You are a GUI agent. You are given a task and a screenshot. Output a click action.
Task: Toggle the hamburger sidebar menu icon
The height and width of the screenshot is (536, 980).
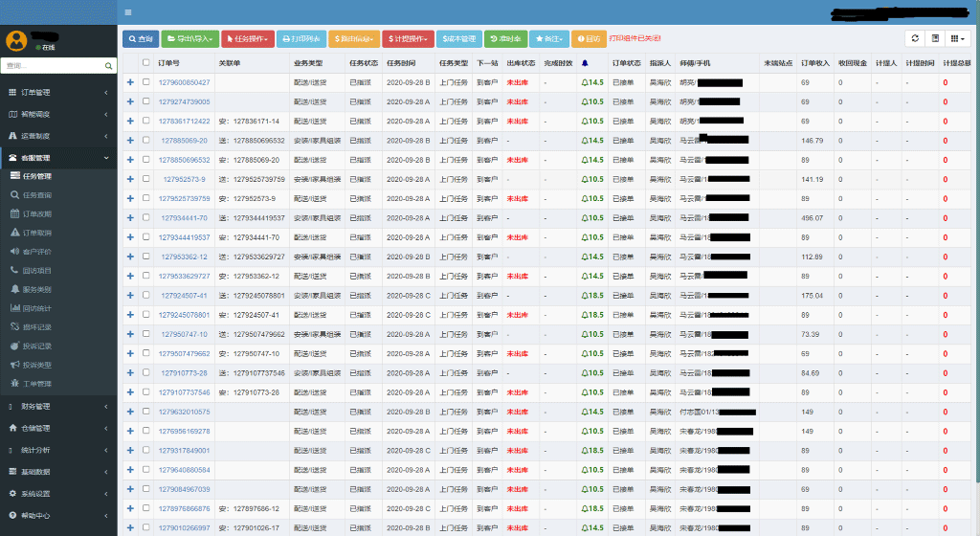128,11
